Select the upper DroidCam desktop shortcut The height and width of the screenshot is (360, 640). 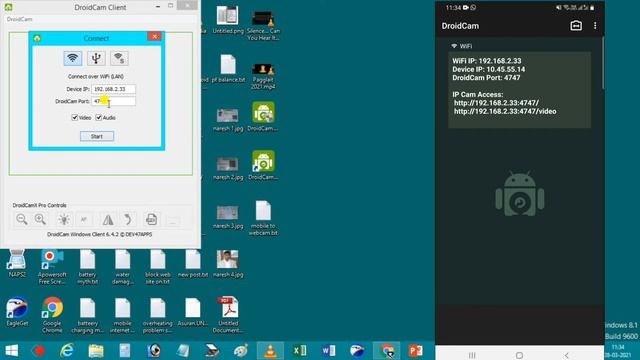click(263, 117)
